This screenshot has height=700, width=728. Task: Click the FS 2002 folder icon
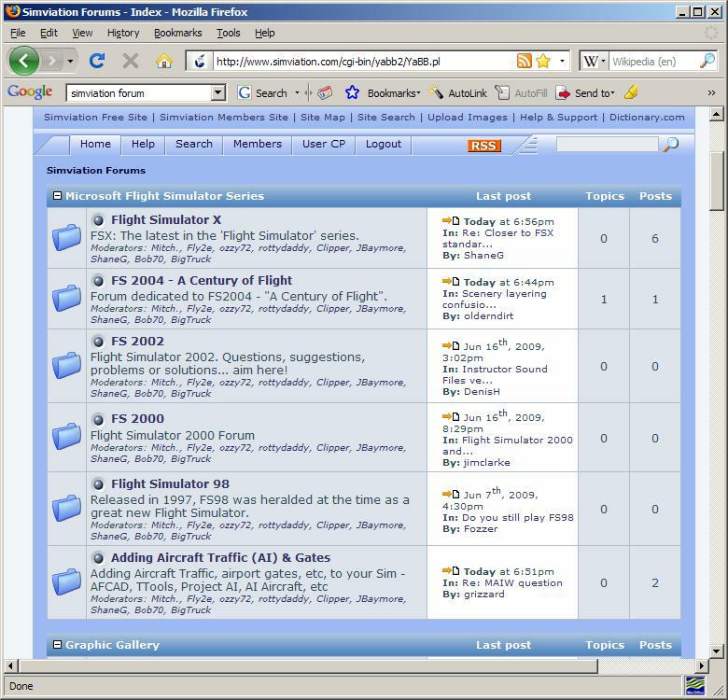[x=66, y=365]
